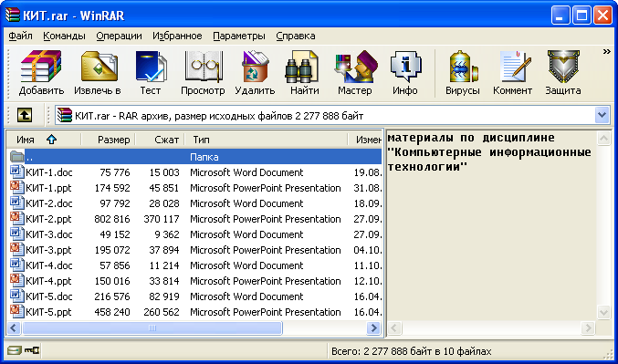Click the key password icon in status bar
The width and height of the screenshot is (618, 364).
32,349
